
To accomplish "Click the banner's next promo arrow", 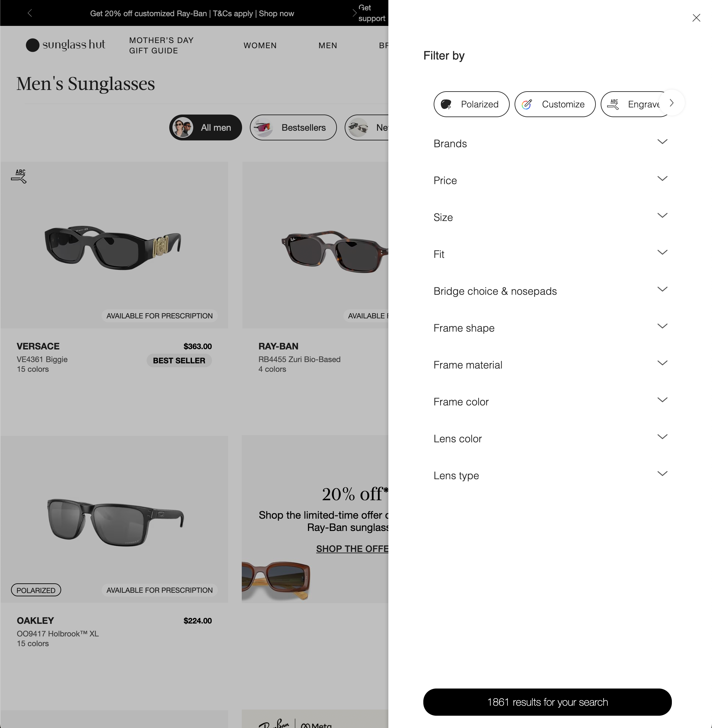I will [x=354, y=14].
